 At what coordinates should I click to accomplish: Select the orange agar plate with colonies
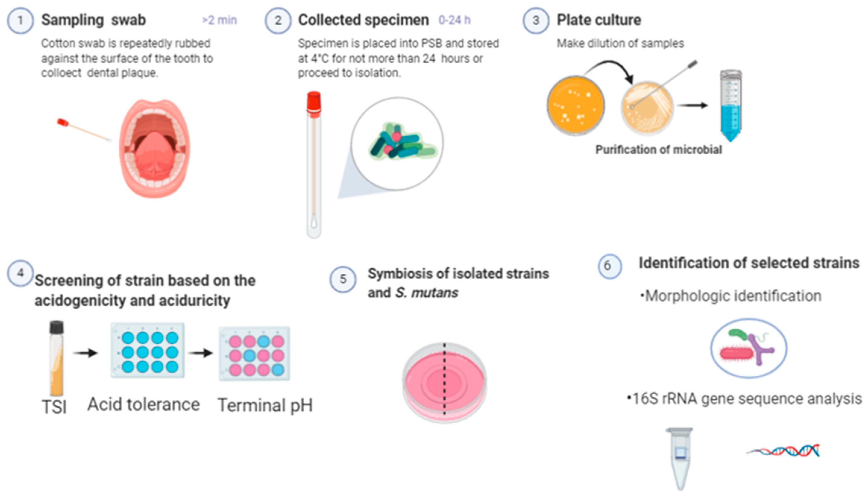575,105
